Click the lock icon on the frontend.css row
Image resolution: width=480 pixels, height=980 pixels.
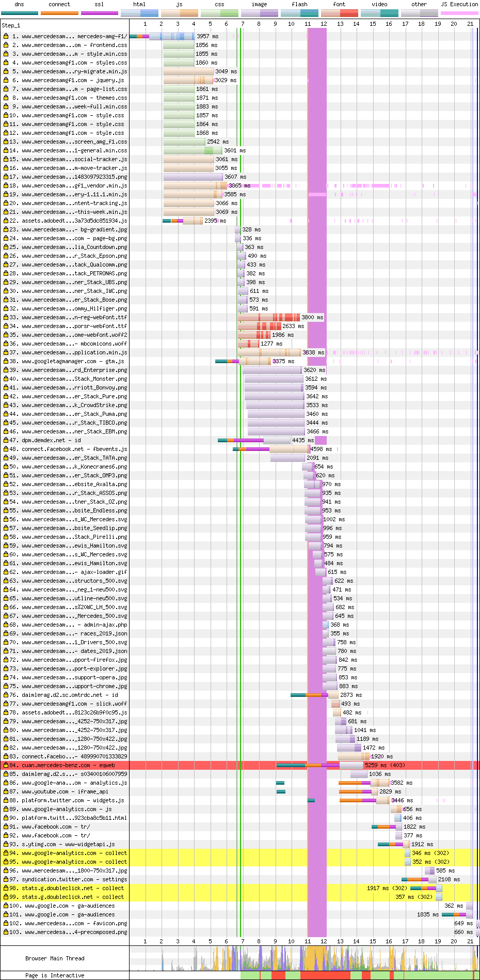[6, 45]
